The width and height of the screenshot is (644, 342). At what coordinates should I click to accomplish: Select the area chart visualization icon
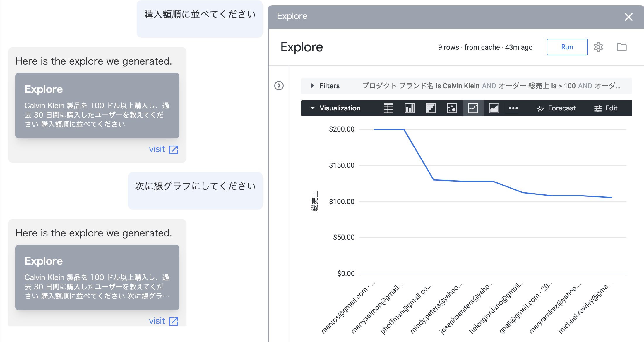tap(494, 108)
